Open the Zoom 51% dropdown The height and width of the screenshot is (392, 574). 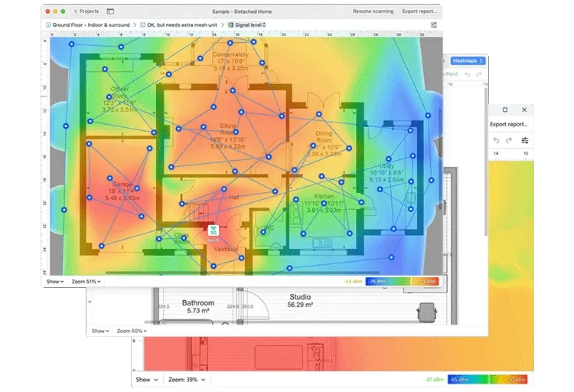tap(86, 281)
